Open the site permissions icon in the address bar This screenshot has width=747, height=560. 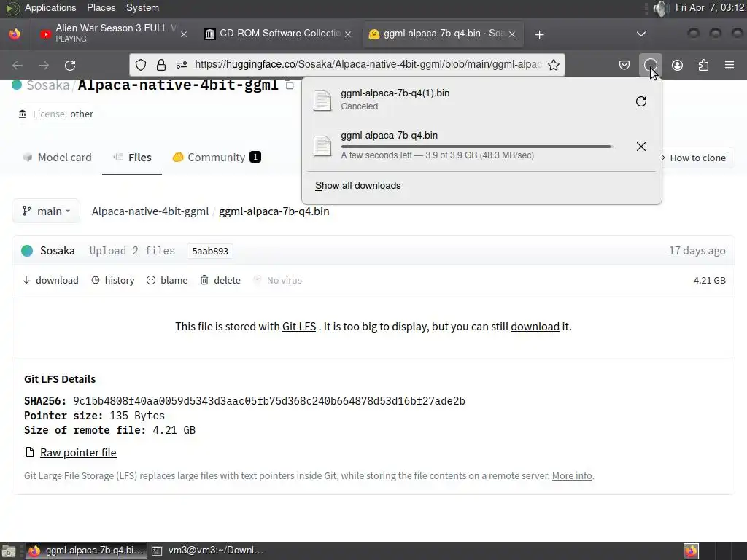182,65
